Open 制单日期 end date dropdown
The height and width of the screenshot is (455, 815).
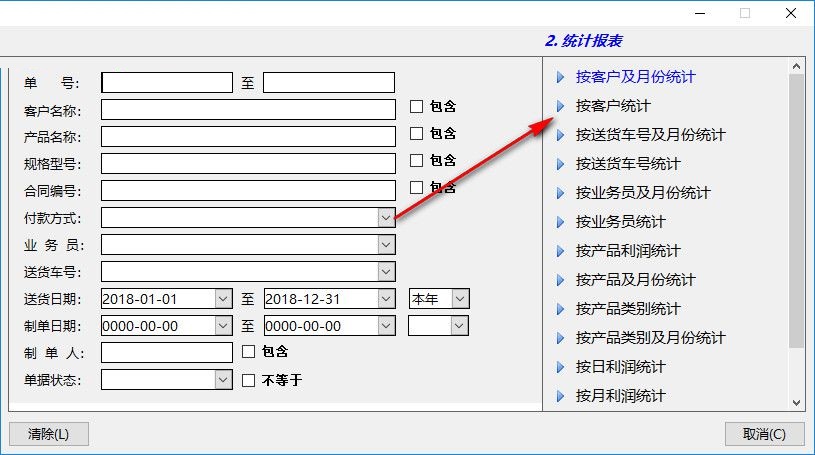tap(386, 326)
